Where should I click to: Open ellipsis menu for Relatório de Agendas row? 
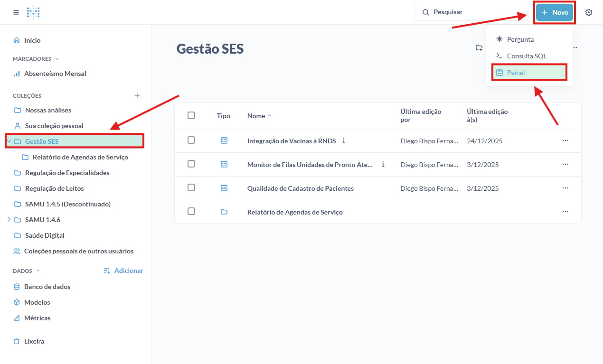[565, 212]
